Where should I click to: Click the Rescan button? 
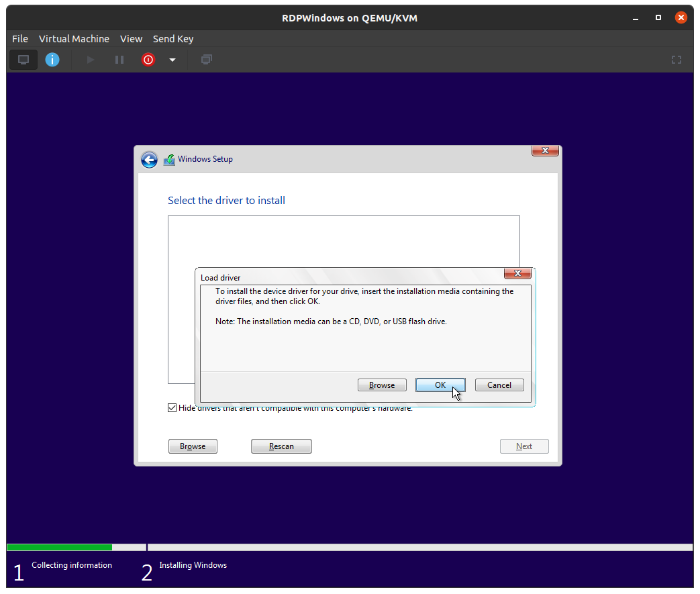(281, 446)
